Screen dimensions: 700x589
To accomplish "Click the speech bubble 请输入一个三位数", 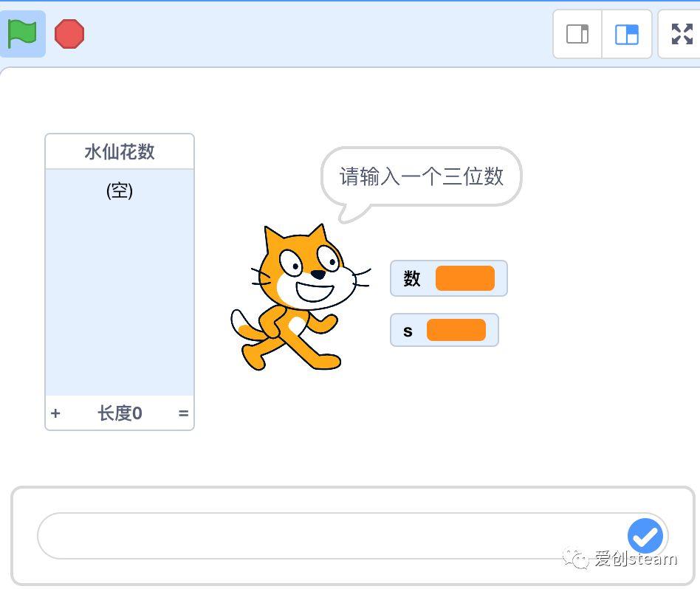I will pyautogui.click(x=421, y=176).
